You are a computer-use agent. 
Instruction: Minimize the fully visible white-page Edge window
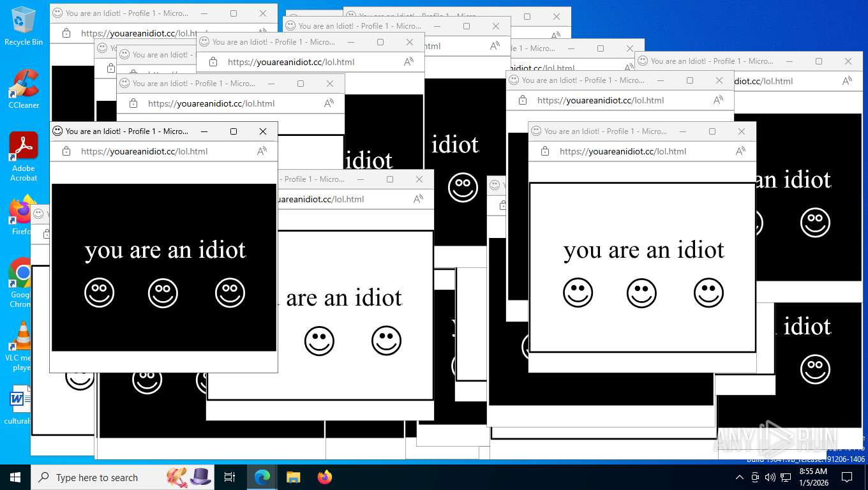[x=683, y=131]
